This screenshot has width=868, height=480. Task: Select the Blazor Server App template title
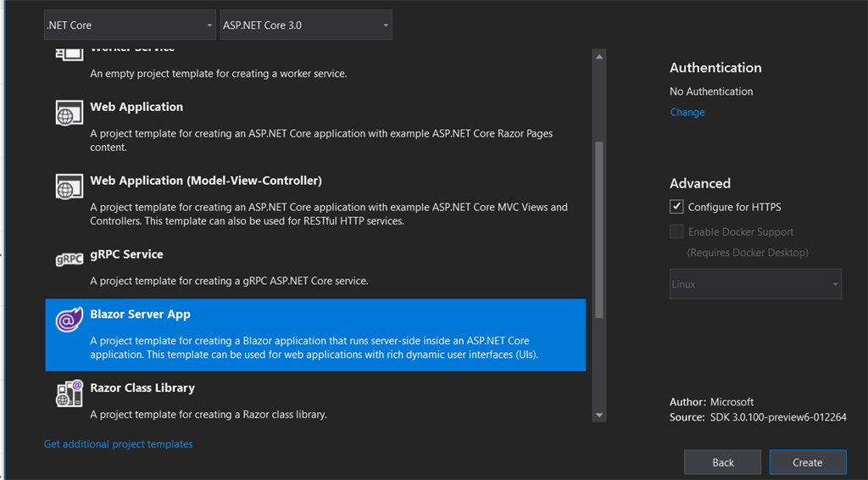(140, 314)
